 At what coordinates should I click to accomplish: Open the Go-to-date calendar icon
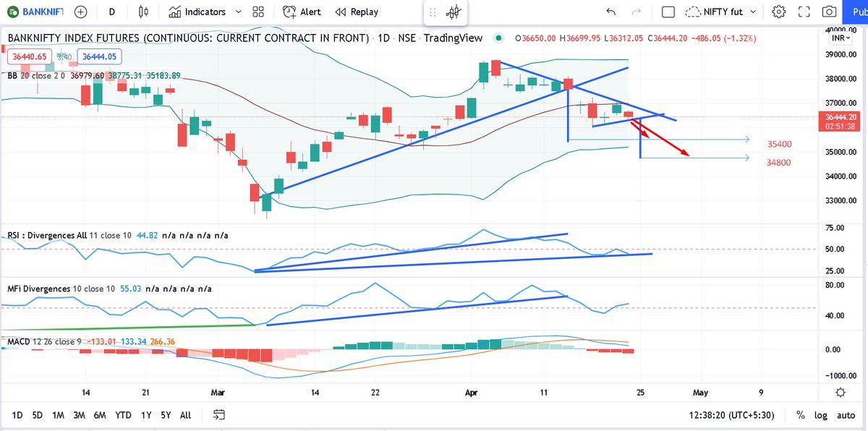point(218,414)
